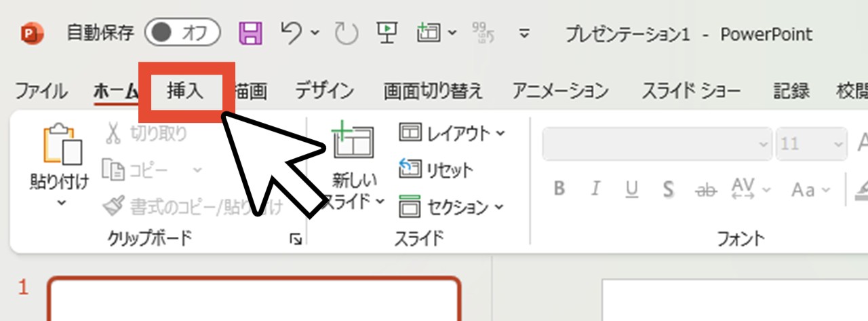Click the 新しいスライド icon
This screenshot has width=868, height=321.
353,141
